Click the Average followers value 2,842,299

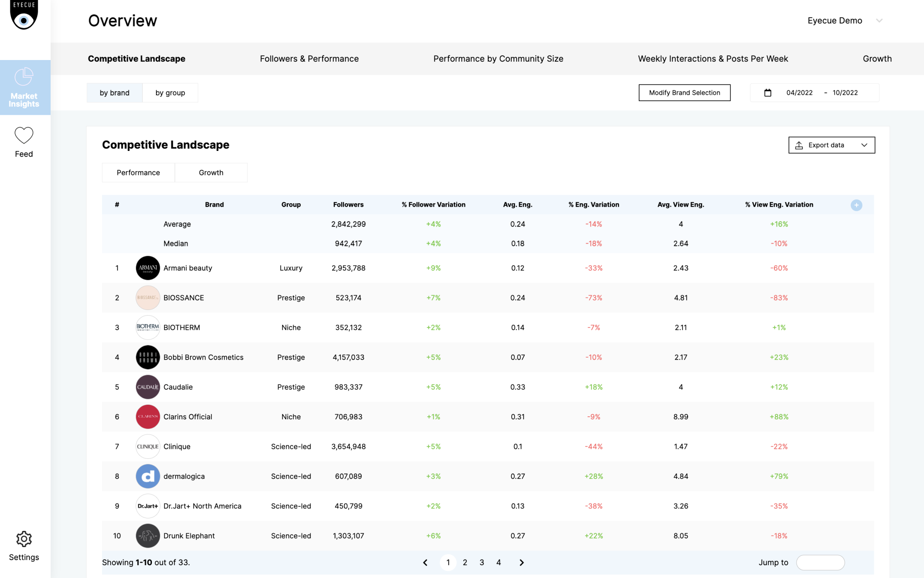pyautogui.click(x=348, y=224)
